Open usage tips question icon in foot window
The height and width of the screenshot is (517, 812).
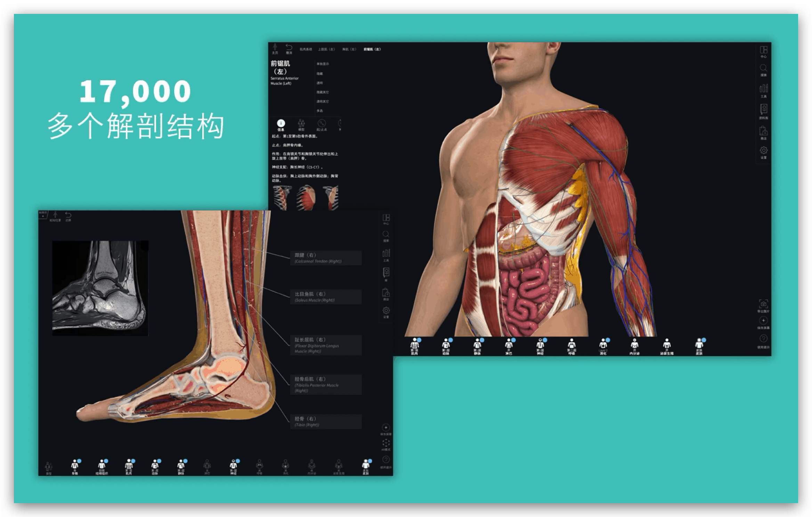386,462
